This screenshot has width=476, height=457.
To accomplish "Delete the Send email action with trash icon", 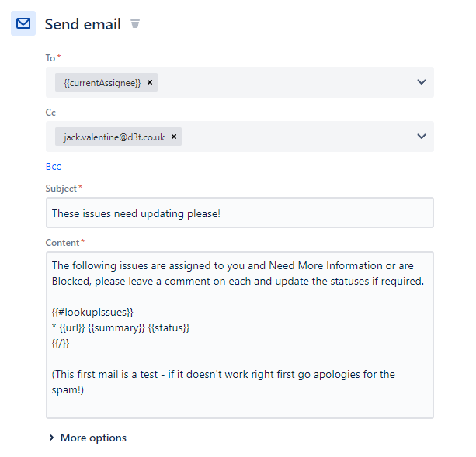I will [135, 23].
